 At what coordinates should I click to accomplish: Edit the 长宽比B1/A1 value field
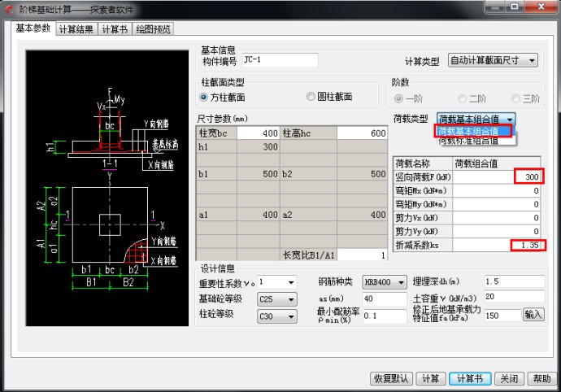(362, 255)
